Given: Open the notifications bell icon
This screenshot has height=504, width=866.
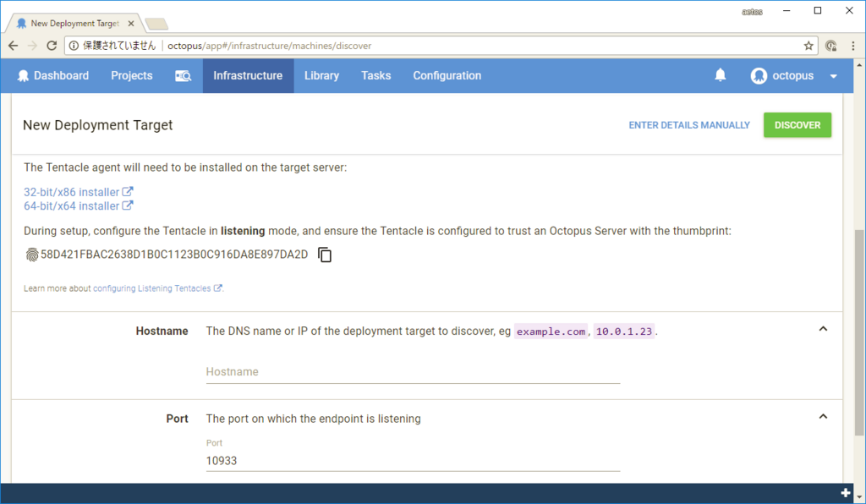Looking at the screenshot, I should (x=721, y=75).
